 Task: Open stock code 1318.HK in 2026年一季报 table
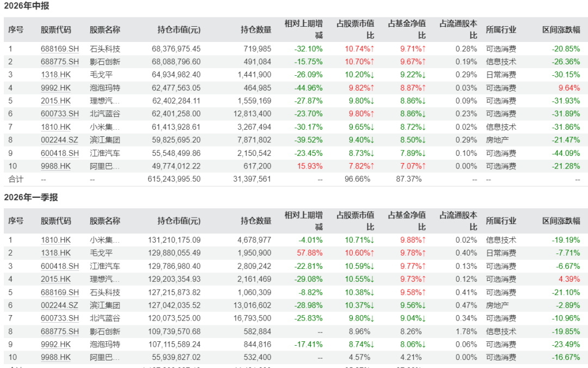coord(56,253)
